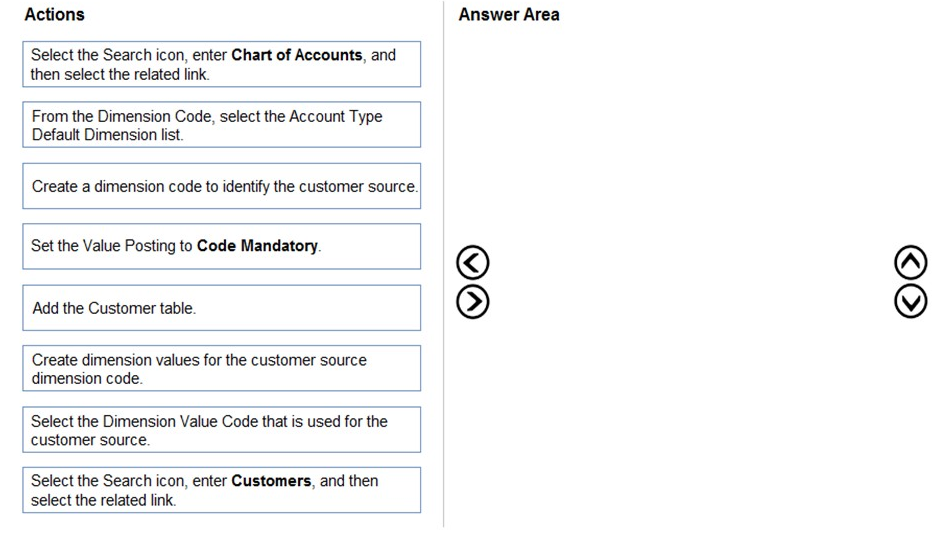Click the move up arrow icon

(910, 263)
